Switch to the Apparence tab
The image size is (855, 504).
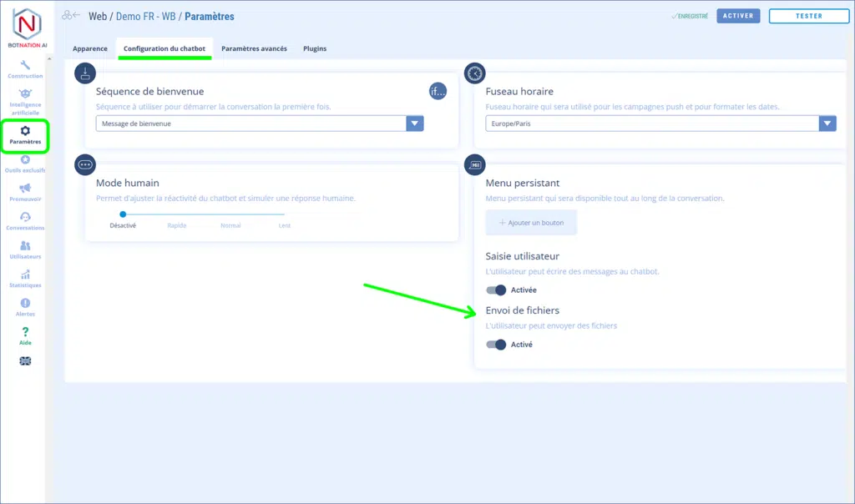click(90, 48)
